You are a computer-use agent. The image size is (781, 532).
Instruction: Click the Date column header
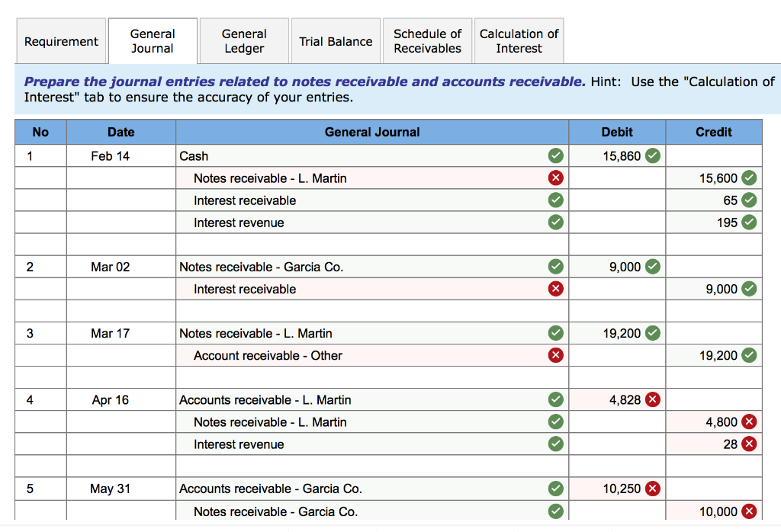click(x=121, y=132)
